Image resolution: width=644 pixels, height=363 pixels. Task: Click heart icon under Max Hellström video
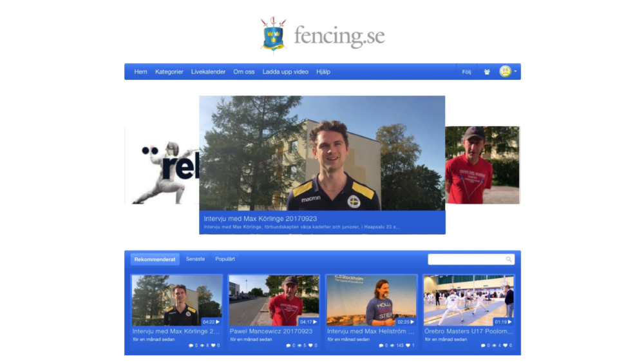pos(408,346)
